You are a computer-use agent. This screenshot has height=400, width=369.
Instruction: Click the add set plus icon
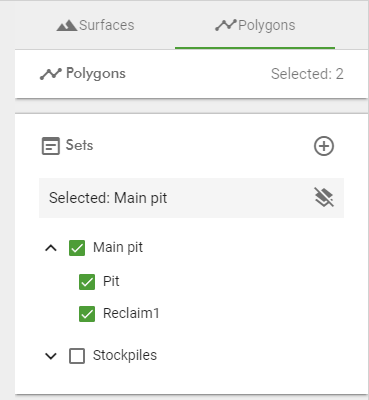[x=324, y=146]
